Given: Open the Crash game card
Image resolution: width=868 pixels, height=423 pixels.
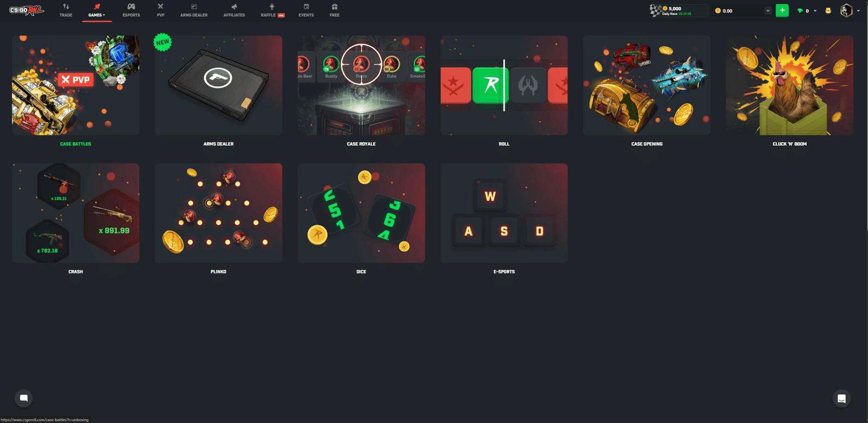Looking at the screenshot, I should (x=75, y=213).
